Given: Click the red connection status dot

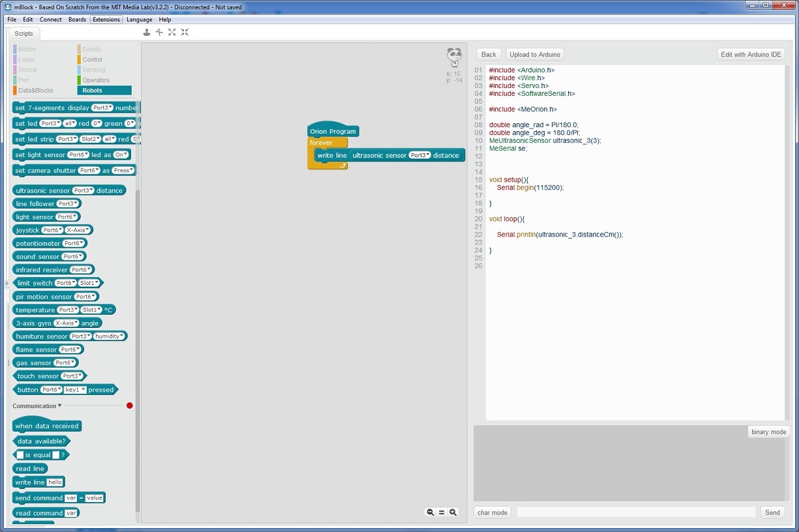Looking at the screenshot, I should click(x=129, y=406).
